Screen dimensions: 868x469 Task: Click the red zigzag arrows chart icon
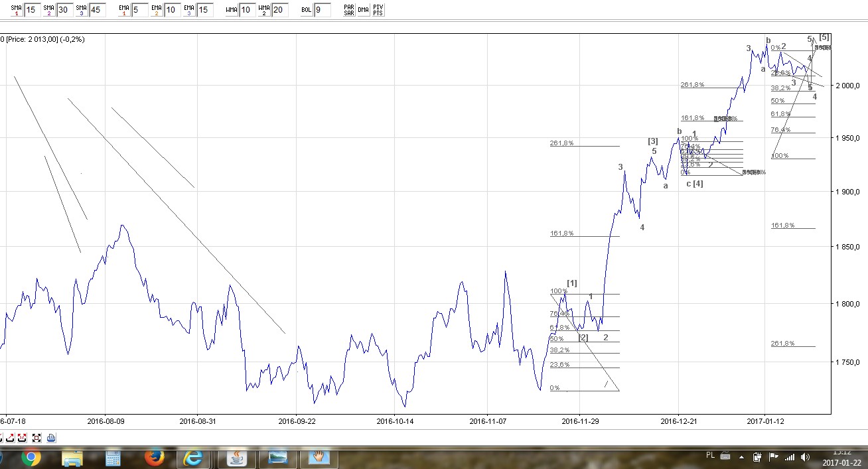click(x=22, y=438)
